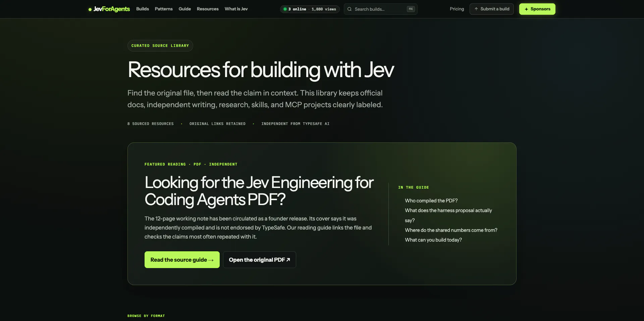Open the Pricing link

pos(457,9)
